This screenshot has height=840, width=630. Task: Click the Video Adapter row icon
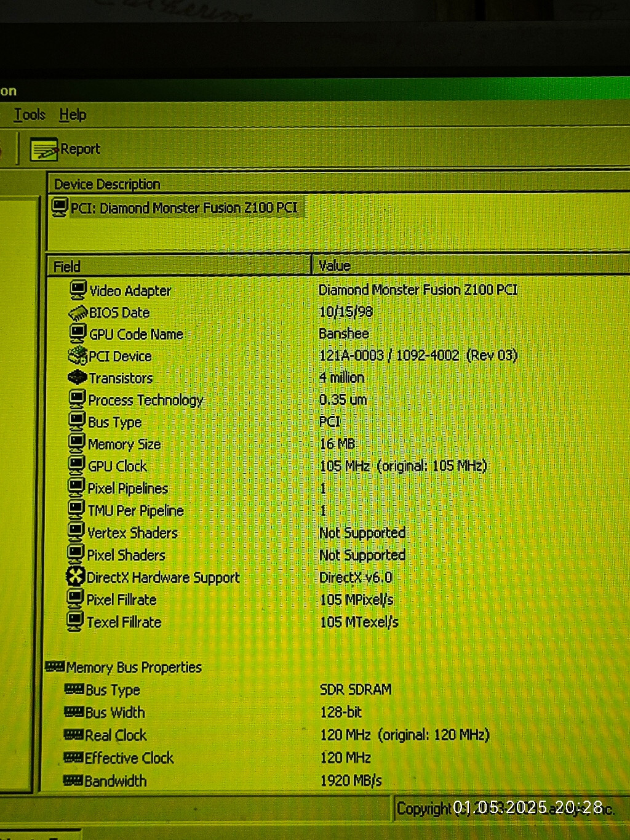[78, 290]
